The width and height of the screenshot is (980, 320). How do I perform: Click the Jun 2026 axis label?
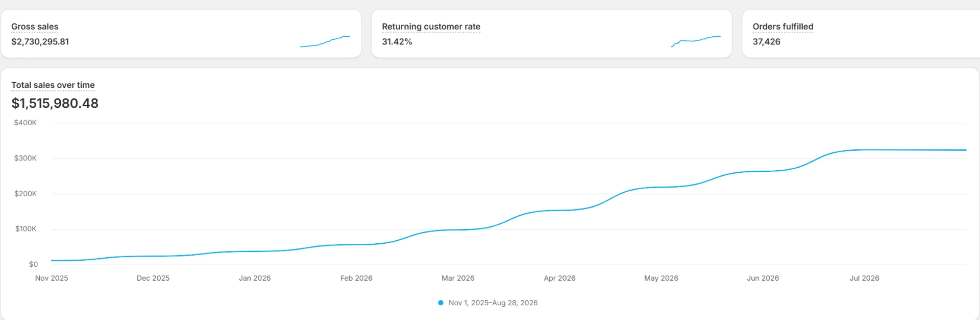pyautogui.click(x=763, y=278)
